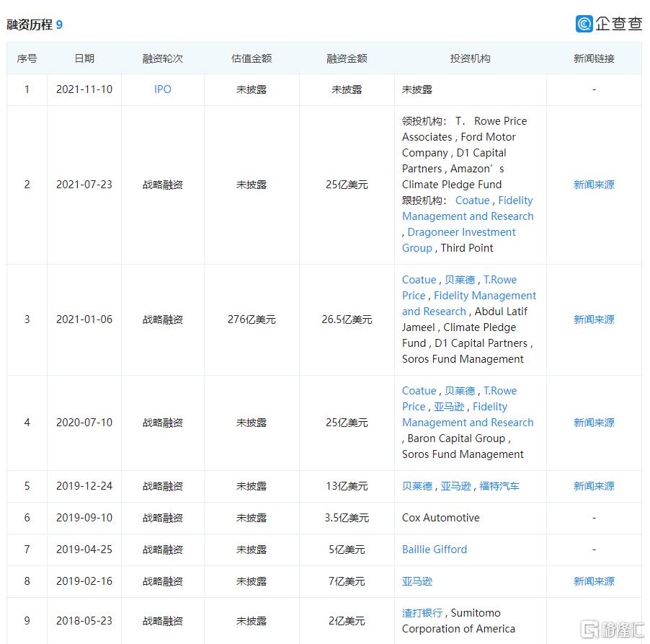Click Coatue in the 2021-07-23 row

473,200
